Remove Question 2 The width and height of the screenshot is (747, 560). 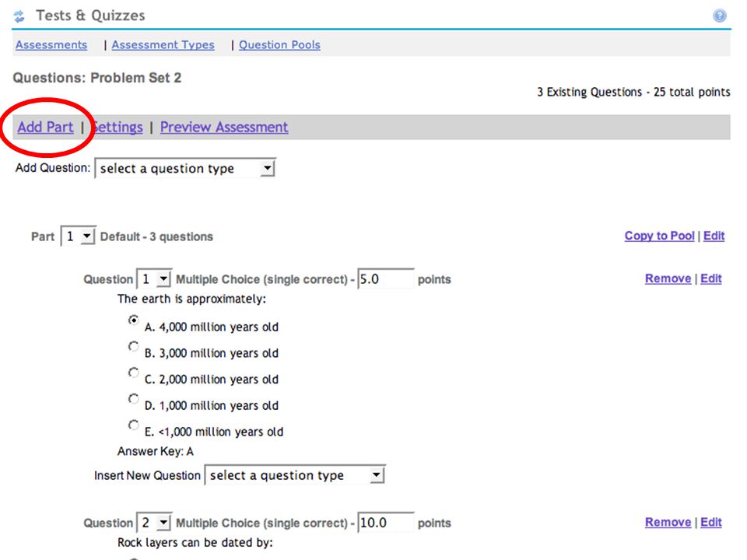coord(668,523)
